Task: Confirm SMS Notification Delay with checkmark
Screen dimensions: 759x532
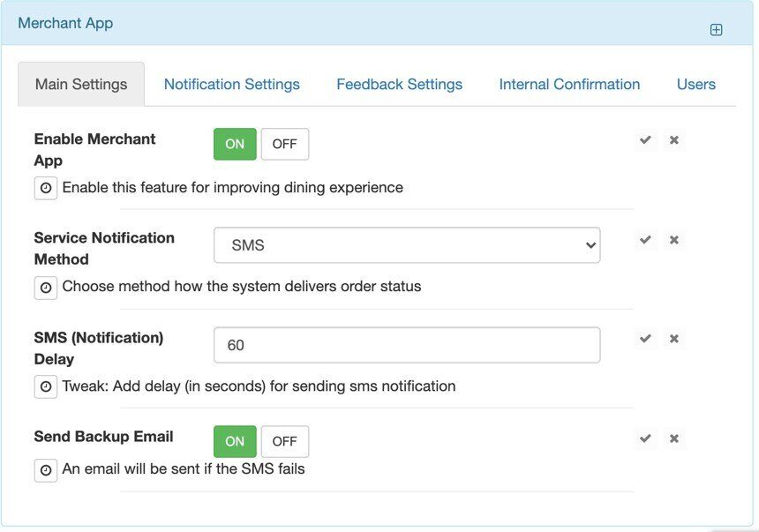Action: pyautogui.click(x=645, y=339)
